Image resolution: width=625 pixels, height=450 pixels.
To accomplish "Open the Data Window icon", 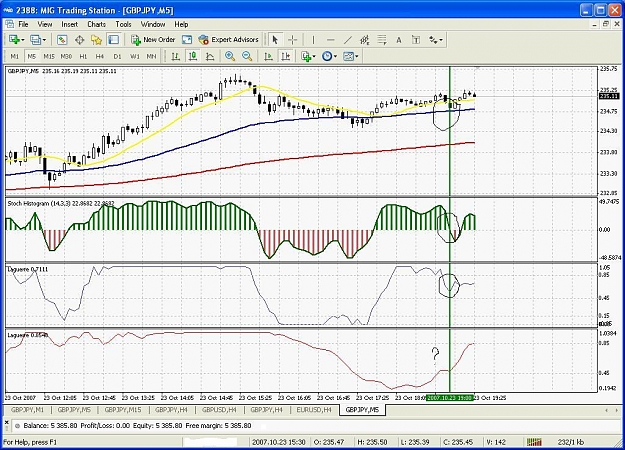I will [x=79, y=39].
